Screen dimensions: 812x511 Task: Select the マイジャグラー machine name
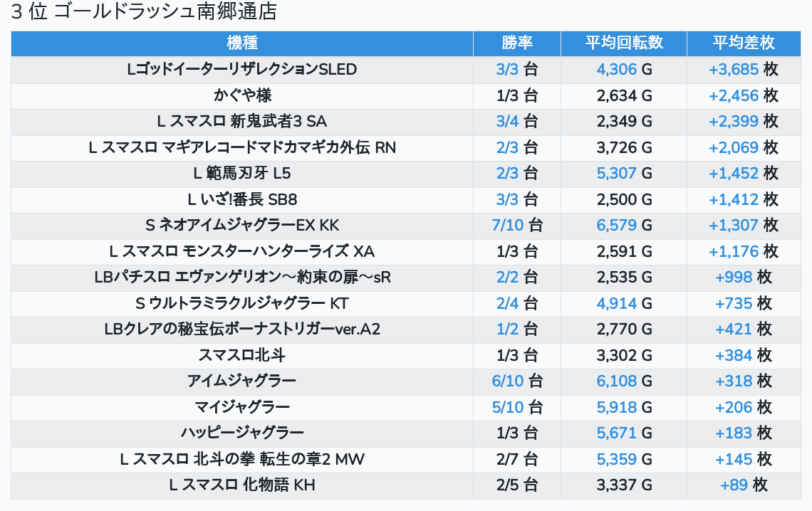tap(242, 407)
